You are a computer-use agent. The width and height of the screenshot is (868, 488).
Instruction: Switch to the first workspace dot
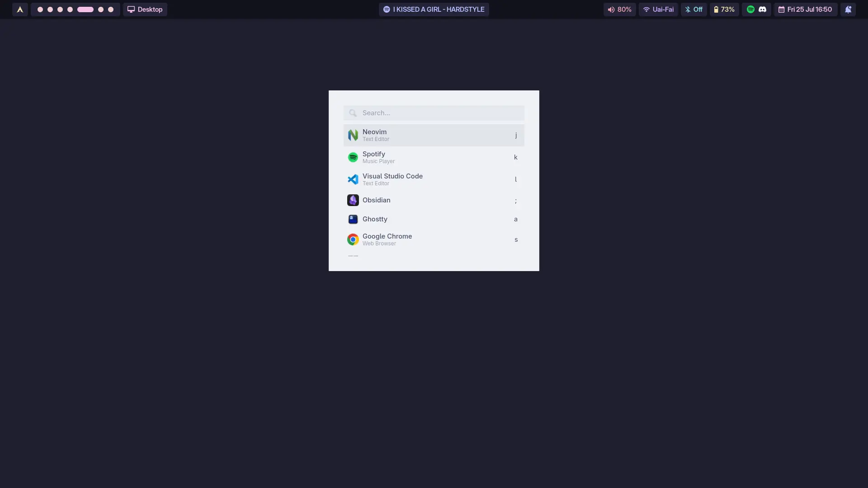(40, 9)
